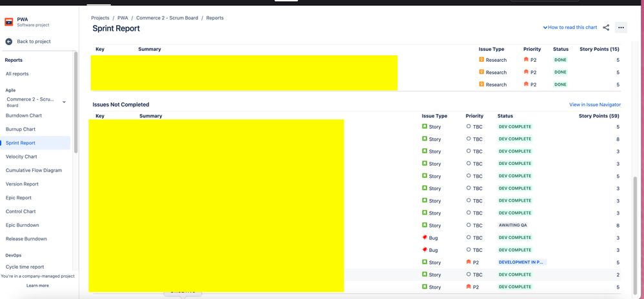
Task: Click Commerce 2 - Scrum Board breadcrumb
Action: (x=166, y=18)
